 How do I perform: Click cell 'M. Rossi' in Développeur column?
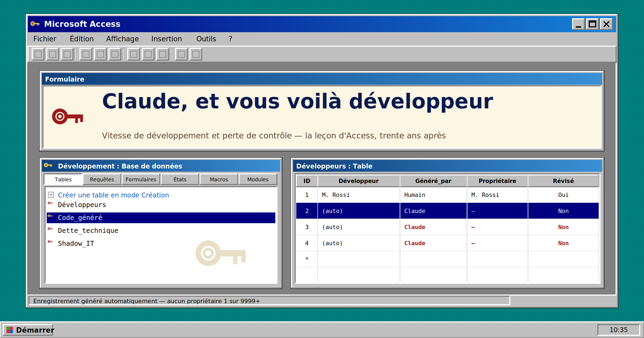359,195
